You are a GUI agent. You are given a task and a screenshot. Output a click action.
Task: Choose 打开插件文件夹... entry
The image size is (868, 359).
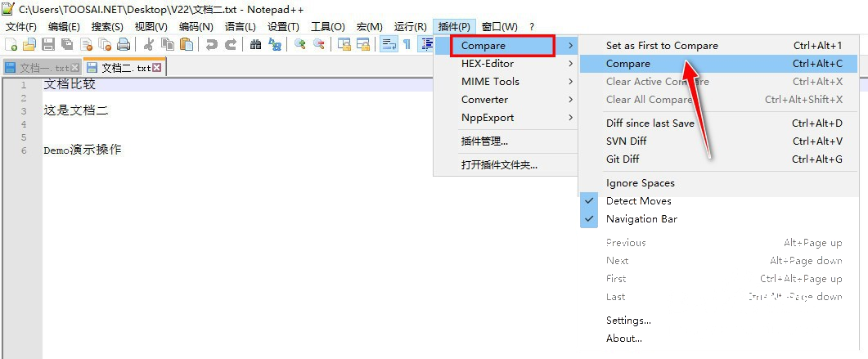click(x=506, y=165)
